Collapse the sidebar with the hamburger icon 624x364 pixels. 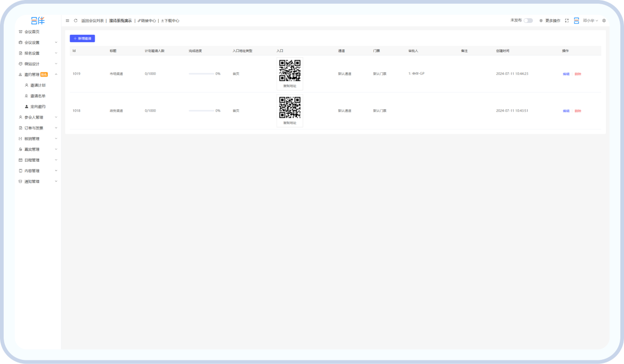point(68,21)
